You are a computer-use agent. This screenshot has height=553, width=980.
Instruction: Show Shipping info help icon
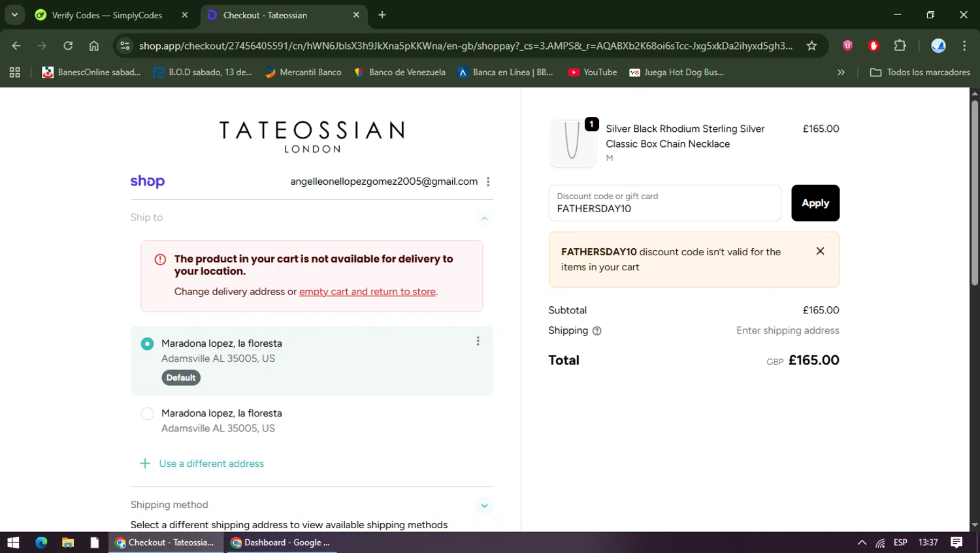[596, 331]
